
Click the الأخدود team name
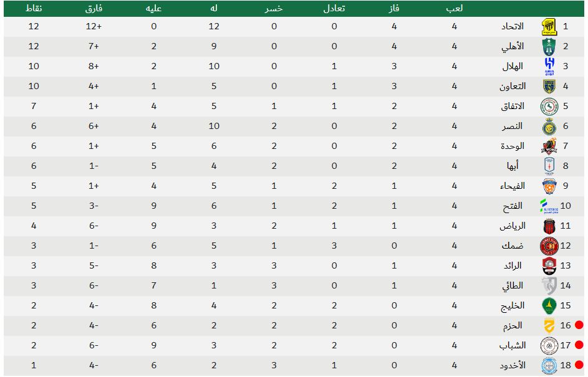click(x=513, y=365)
